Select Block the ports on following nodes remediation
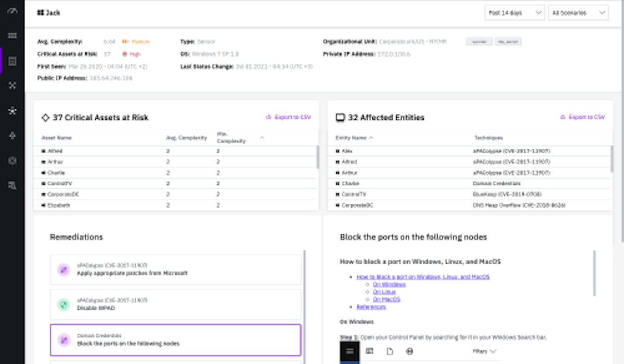 pyautogui.click(x=175, y=340)
